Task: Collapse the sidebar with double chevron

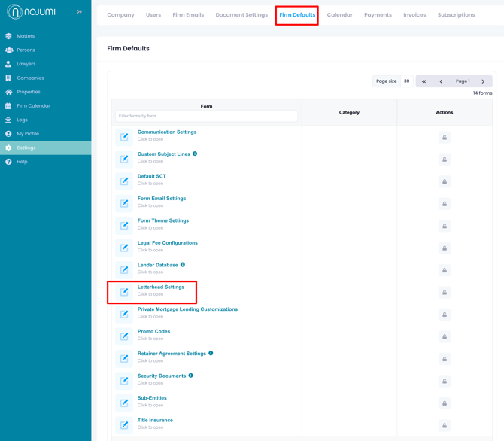Action: click(x=79, y=12)
